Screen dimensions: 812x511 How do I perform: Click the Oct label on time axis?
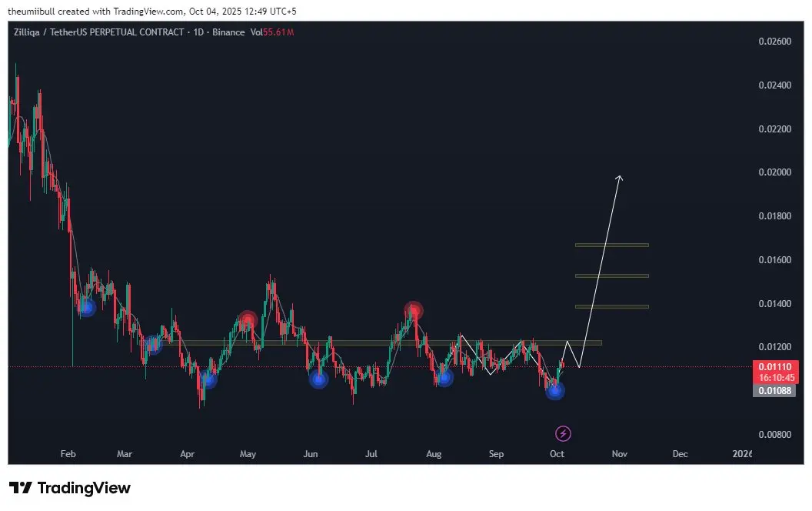557,454
